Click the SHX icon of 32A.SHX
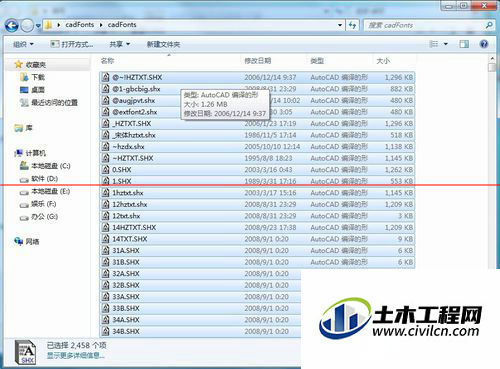This screenshot has width=500, height=369. (x=106, y=274)
